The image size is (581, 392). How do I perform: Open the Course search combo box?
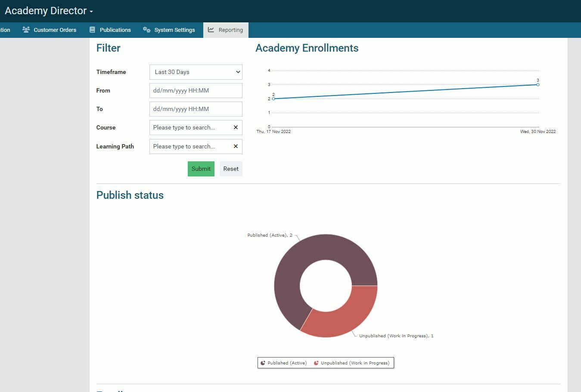pos(190,127)
